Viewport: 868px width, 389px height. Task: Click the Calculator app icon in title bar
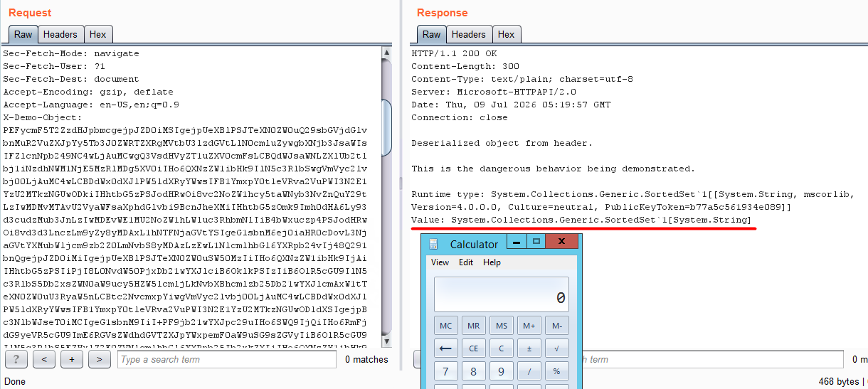click(x=434, y=244)
